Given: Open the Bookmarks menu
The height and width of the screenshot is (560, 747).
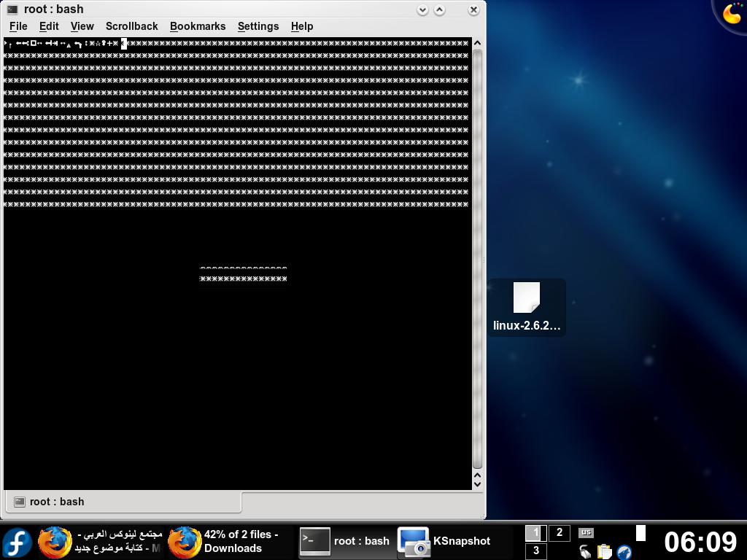Looking at the screenshot, I should 198,26.
